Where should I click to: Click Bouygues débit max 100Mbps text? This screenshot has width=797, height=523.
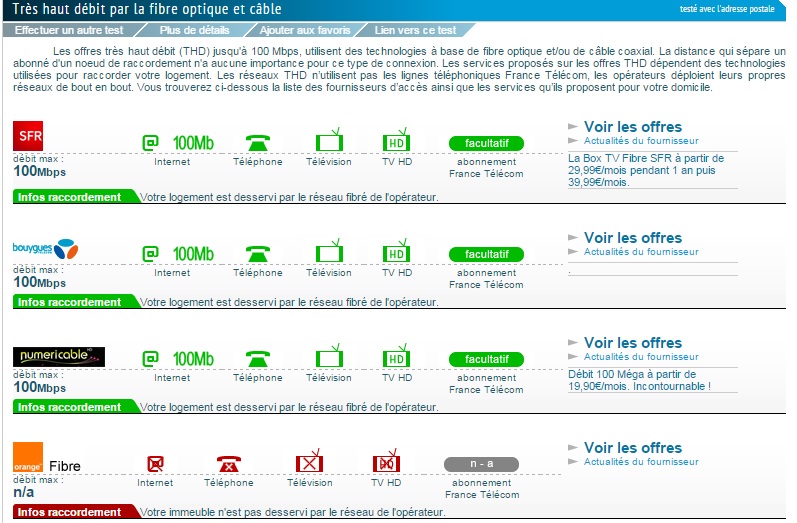tap(40, 282)
